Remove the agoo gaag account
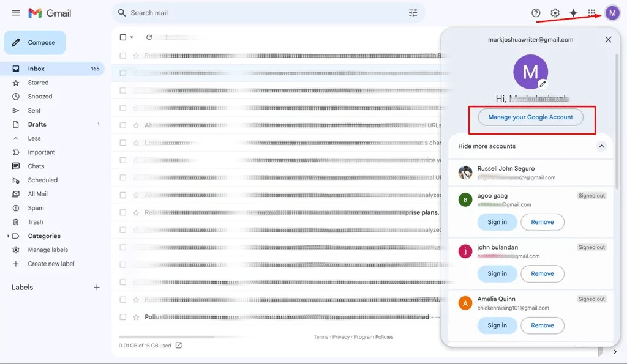The image size is (627, 364). (543, 221)
